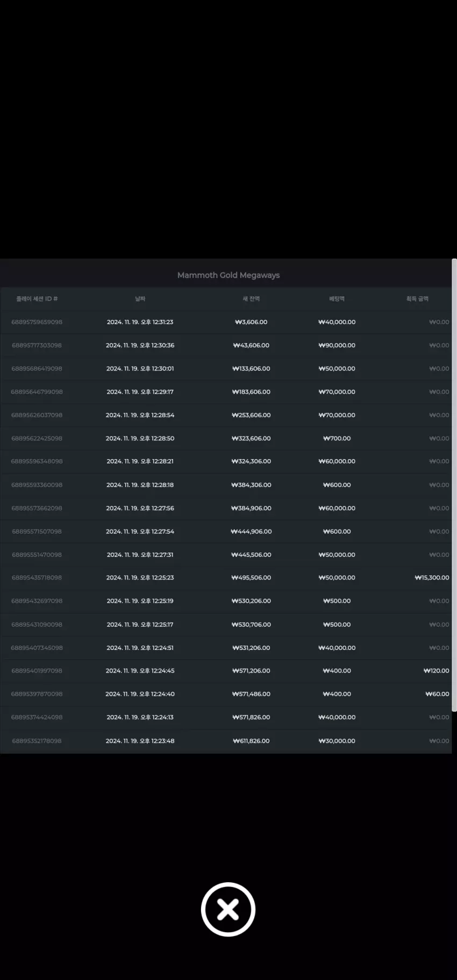457x980 pixels.
Task: Open session ID 68895686419098
Action: click(x=37, y=369)
